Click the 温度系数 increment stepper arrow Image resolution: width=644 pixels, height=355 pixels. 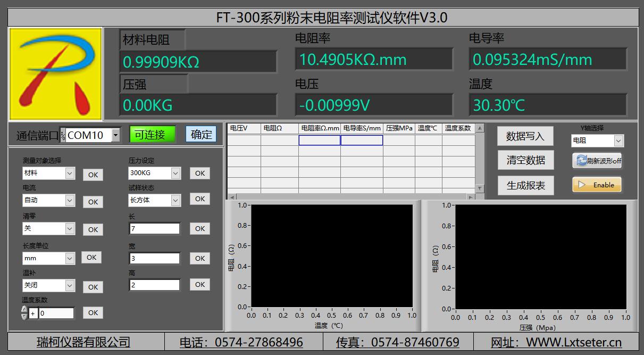[24, 310]
